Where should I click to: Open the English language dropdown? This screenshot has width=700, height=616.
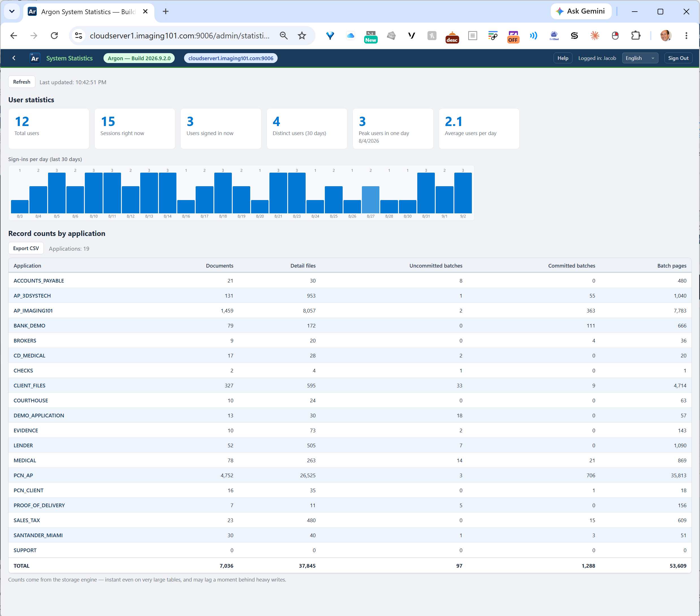point(640,58)
